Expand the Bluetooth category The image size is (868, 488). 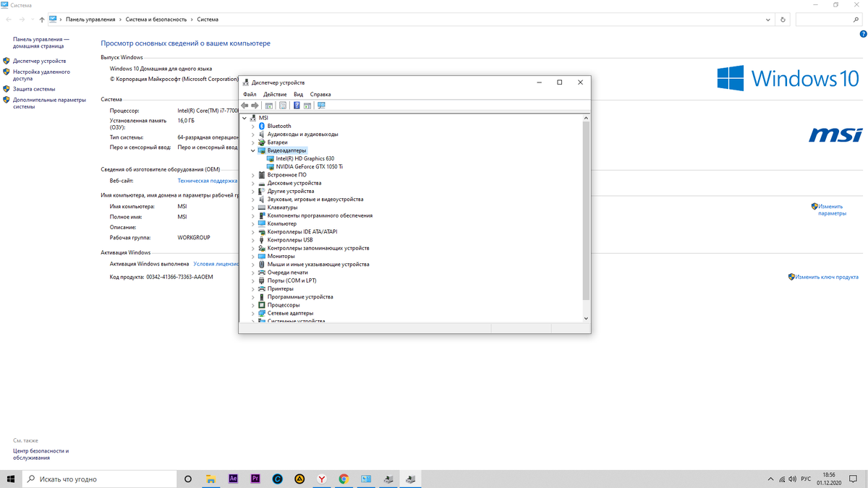point(253,126)
